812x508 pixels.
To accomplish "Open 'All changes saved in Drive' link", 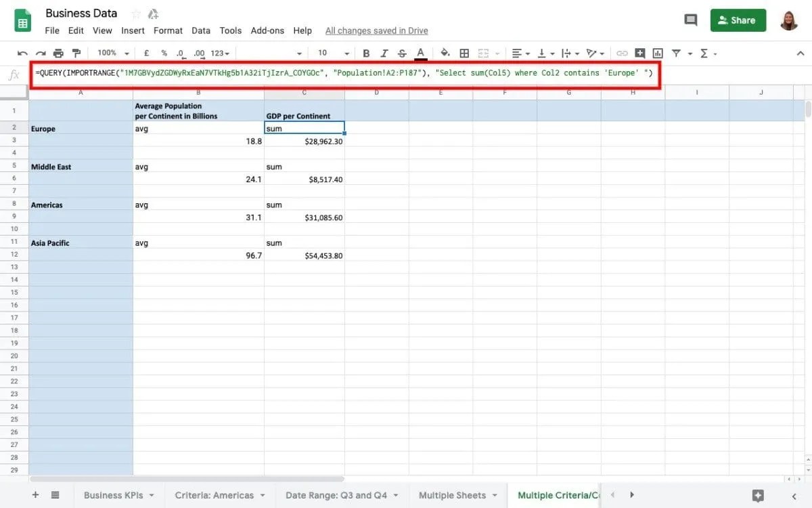I will [x=377, y=30].
